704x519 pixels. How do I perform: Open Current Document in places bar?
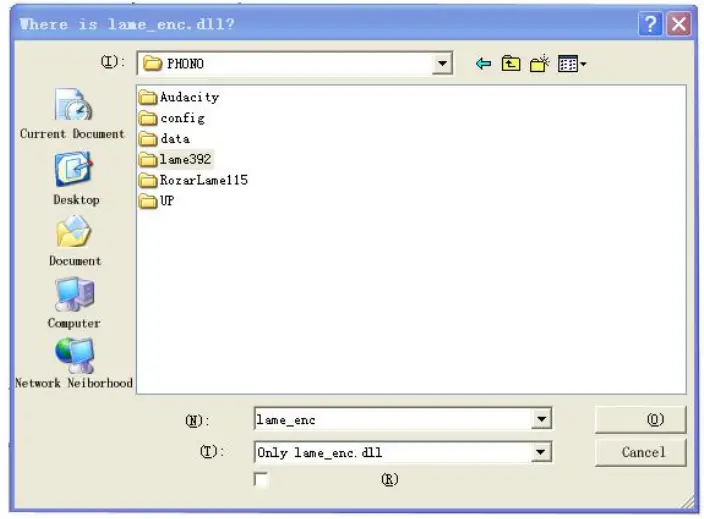tap(72, 114)
